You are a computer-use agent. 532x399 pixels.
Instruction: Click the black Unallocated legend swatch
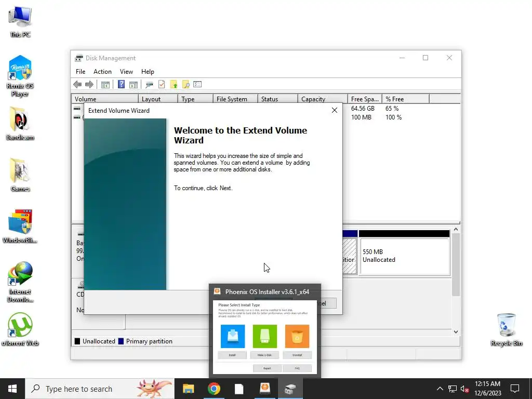tap(77, 341)
